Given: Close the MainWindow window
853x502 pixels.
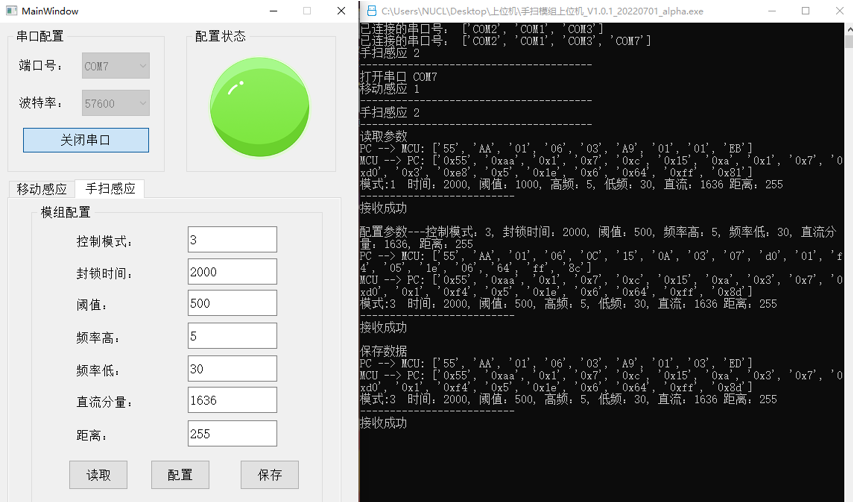Looking at the screenshot, I should pos(341,11).
